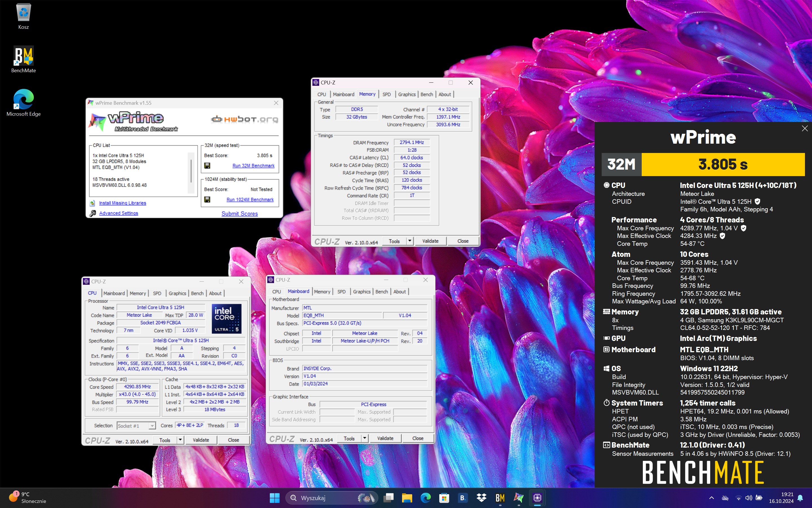Viewport: 812px width, 508px height.
Task: Click Validate button in CPU-Z CPU window
Action: pyautogui.click(x=201, y=440)
